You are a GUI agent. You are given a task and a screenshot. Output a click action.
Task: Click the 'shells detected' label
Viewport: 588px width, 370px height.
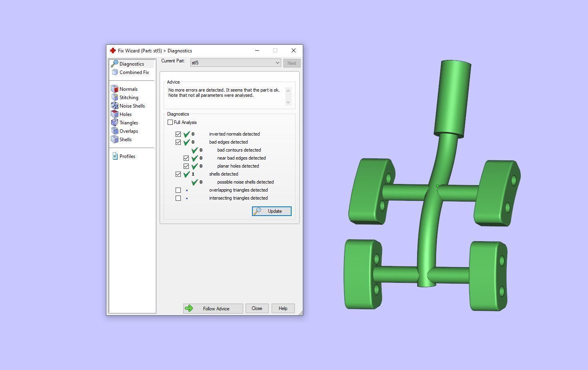[x=224, y=174]
